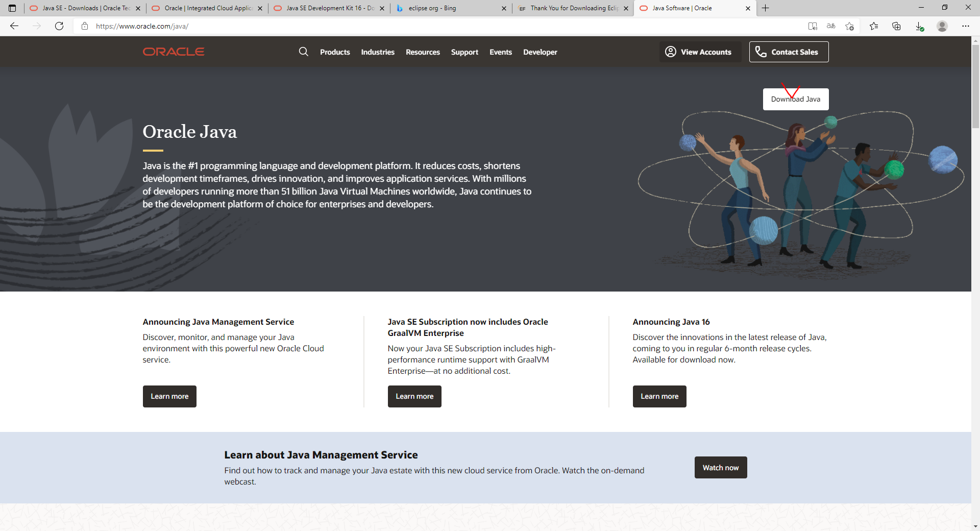Click the scrollbar down arrow
The height and width of the screenshot is (531, 980).
pos(975,526)
